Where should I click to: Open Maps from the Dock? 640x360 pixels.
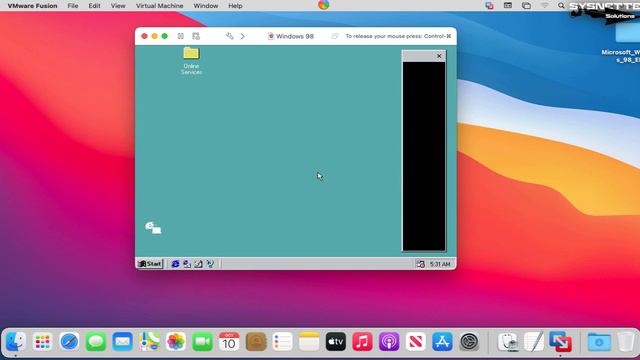(x=149, y=342)
